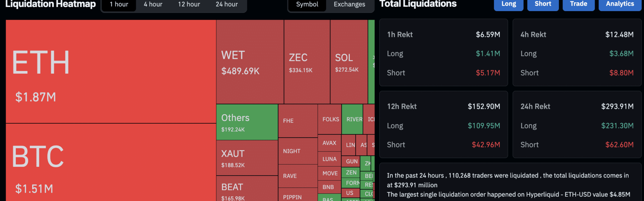Select the 24 hour timeframe tab

226,4
